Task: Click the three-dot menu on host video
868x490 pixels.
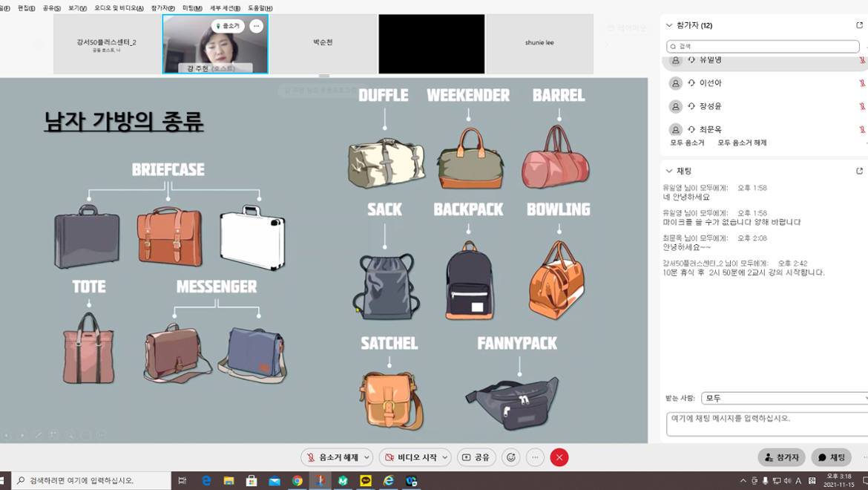Action: coord(256,26)
